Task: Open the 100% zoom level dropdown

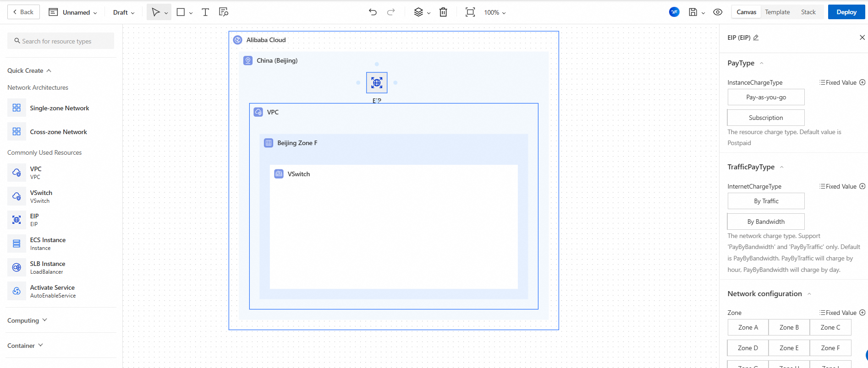Action: tap(495, 12)
